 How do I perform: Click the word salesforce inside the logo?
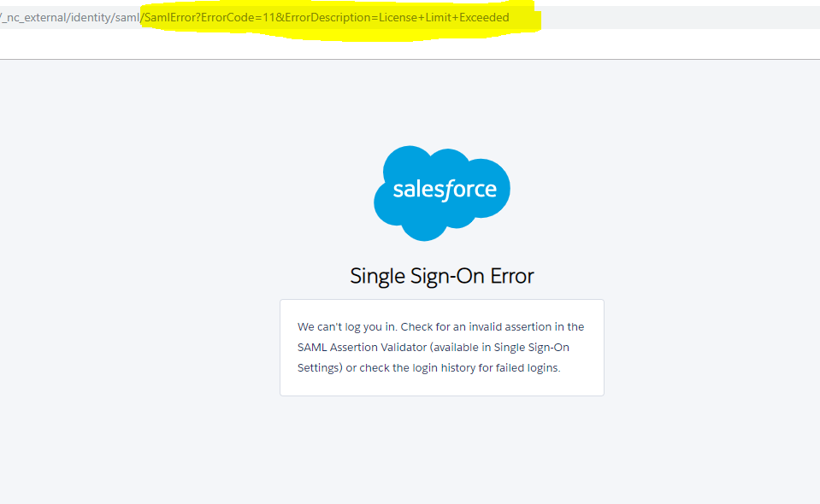coord(445,190)
